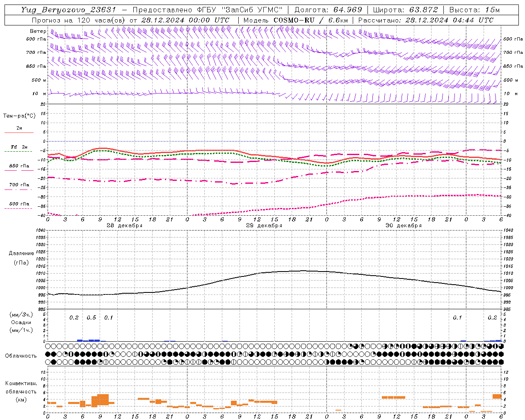Viewport: 525px width, 420px height.
Task: Click the peak of the black pressure curve
Action: click(304, 271)
